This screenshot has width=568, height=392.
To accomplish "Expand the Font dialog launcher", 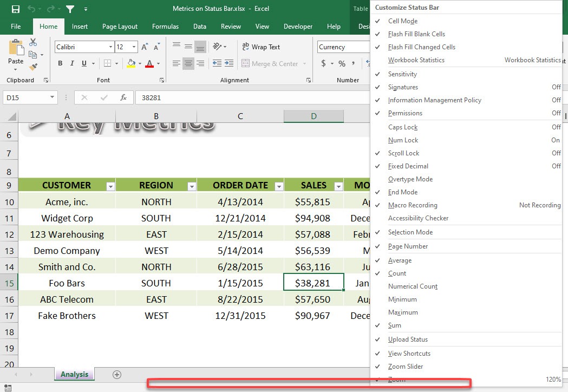I will coord(162,80).
